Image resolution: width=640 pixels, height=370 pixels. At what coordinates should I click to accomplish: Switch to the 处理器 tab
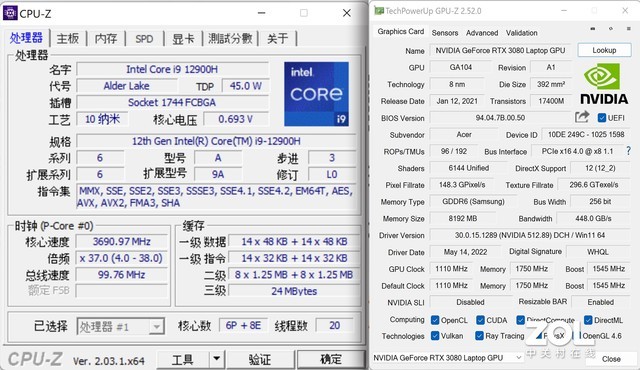[26, 38]
